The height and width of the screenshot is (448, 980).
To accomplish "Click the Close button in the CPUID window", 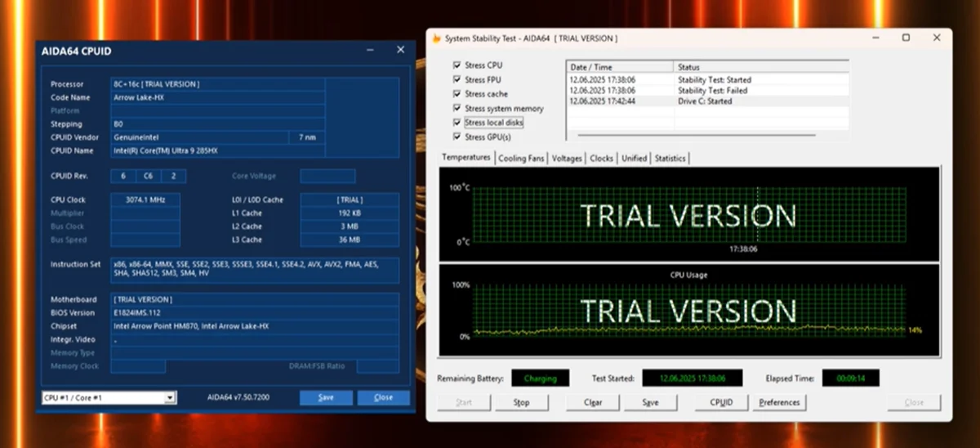I will pos(383,397).
